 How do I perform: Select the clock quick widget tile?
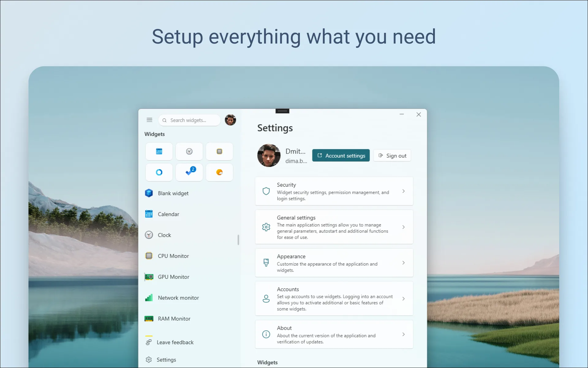coord(189,151)
